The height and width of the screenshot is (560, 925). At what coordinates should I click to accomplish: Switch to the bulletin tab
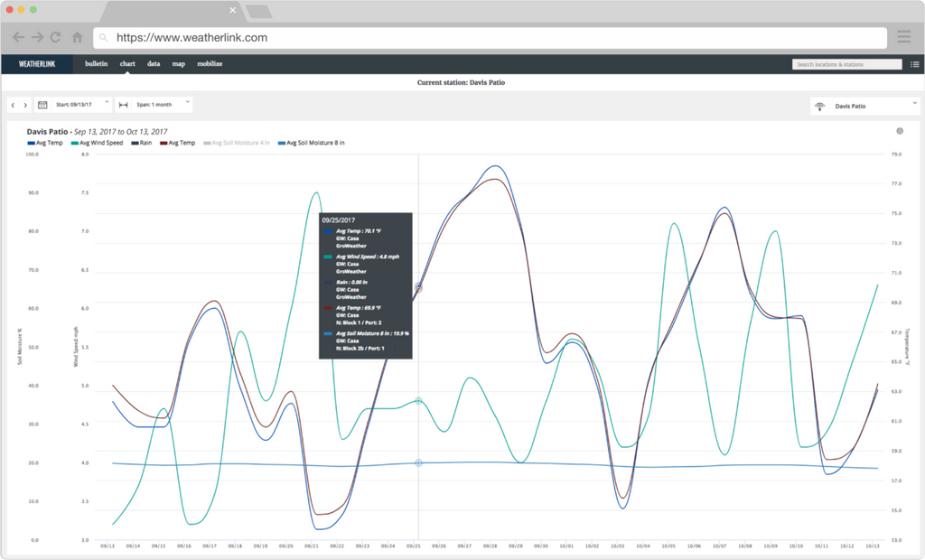point(96,64)
